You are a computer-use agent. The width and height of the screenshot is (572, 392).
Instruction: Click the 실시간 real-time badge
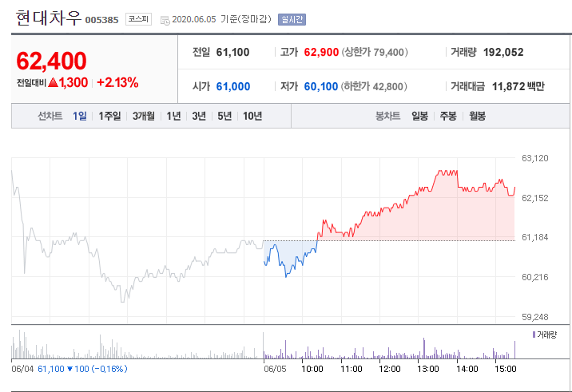pyautogui.click(x=292, y=19)
